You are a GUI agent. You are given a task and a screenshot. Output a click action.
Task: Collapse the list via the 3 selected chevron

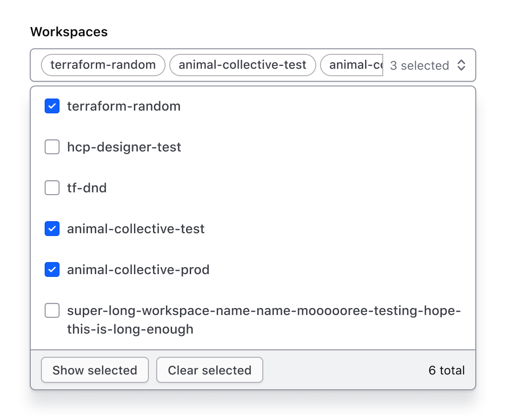[x=461, y=65]
